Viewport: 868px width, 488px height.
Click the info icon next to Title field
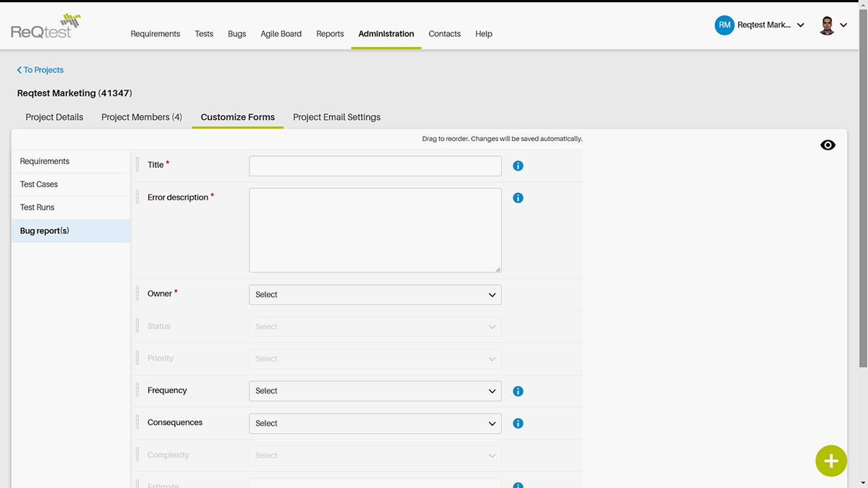point(518,166)
